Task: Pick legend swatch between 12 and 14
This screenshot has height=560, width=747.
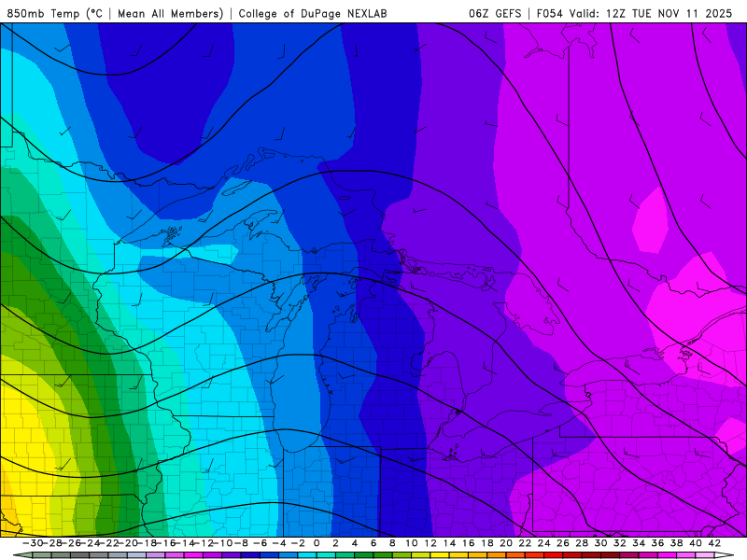Action: (440, 555)
